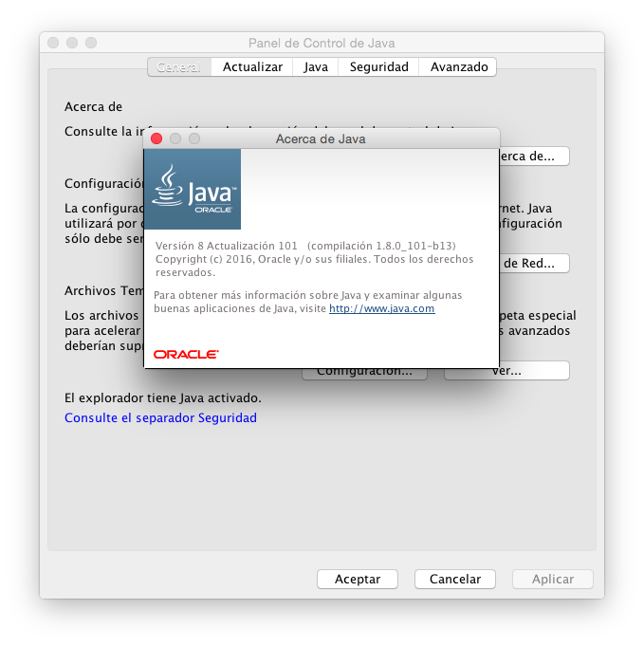Image resolution: width=644 pixels, height=646 pixels.
Task: Open the Avanzado tab
Action: pyautogui.click(x=458, y=66)
